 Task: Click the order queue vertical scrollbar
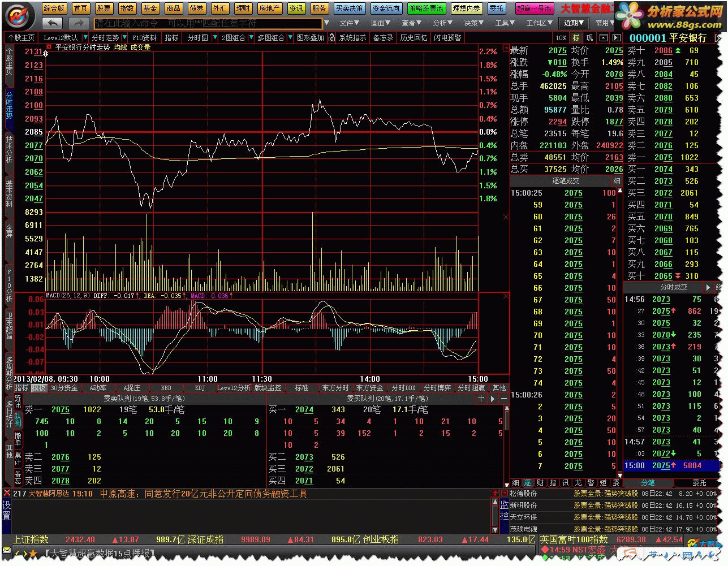(507, 446)
